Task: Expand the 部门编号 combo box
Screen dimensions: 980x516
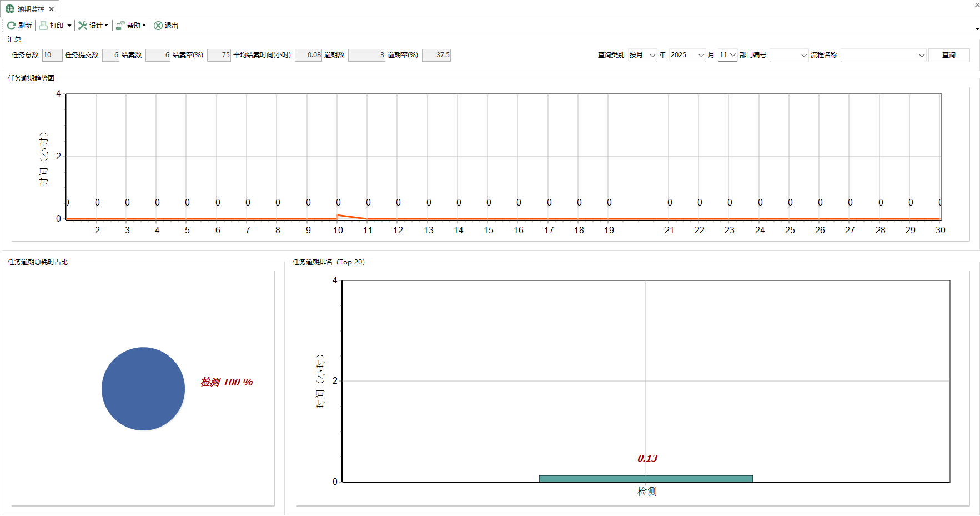Action: click(803, 55)
